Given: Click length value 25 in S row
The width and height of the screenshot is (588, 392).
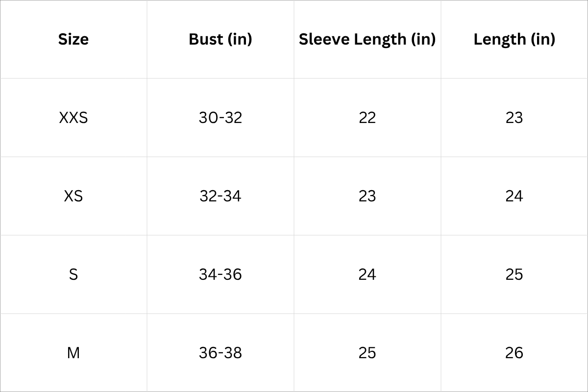Looking at the screenshot, I should pyautogui.click(x=514, y=274).
